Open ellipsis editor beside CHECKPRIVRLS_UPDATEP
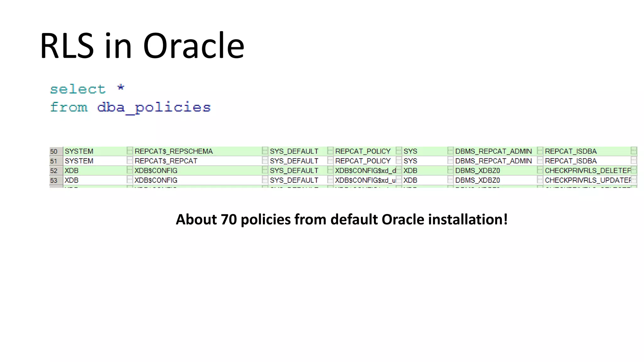Viewport: 644px width, 362px height. [x=634, y=180]
